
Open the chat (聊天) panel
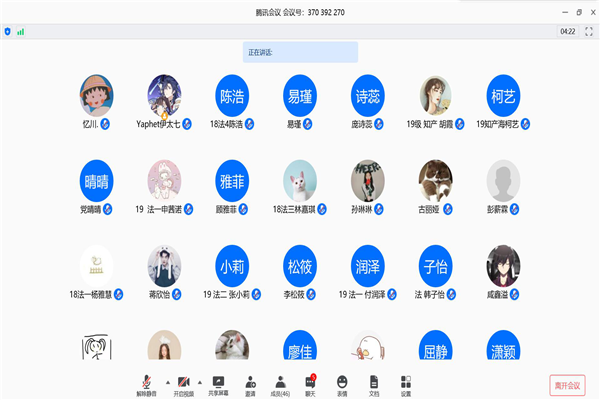[311, 383]
